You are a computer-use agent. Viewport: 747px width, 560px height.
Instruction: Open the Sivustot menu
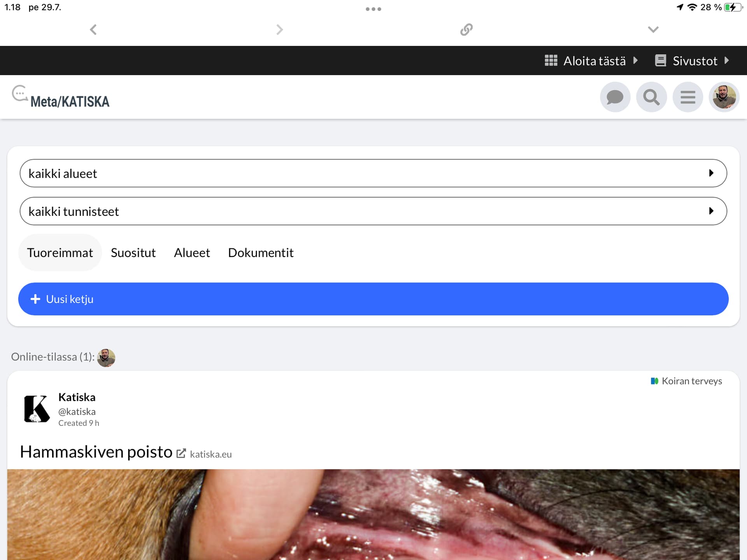coord(692,61)
